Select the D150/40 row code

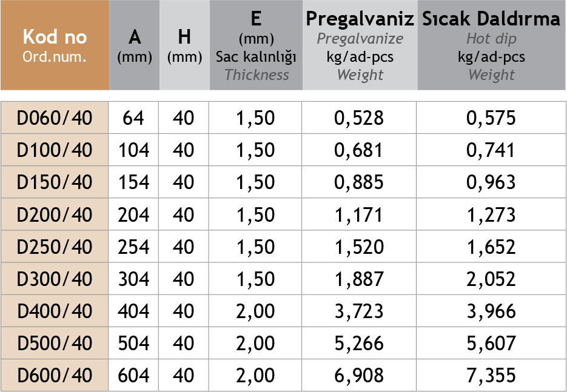55,182
